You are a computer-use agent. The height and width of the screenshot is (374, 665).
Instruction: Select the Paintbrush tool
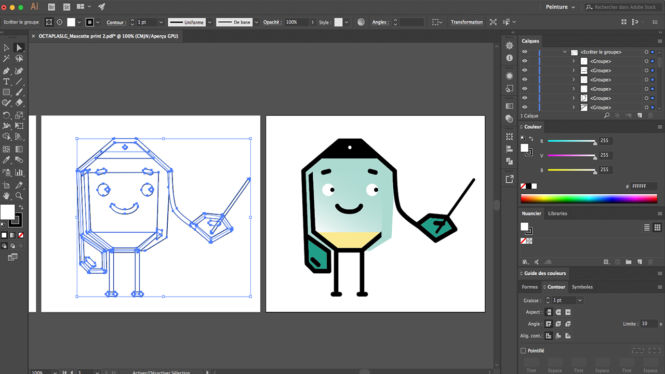pyautogui.click(x=19, y=92)
